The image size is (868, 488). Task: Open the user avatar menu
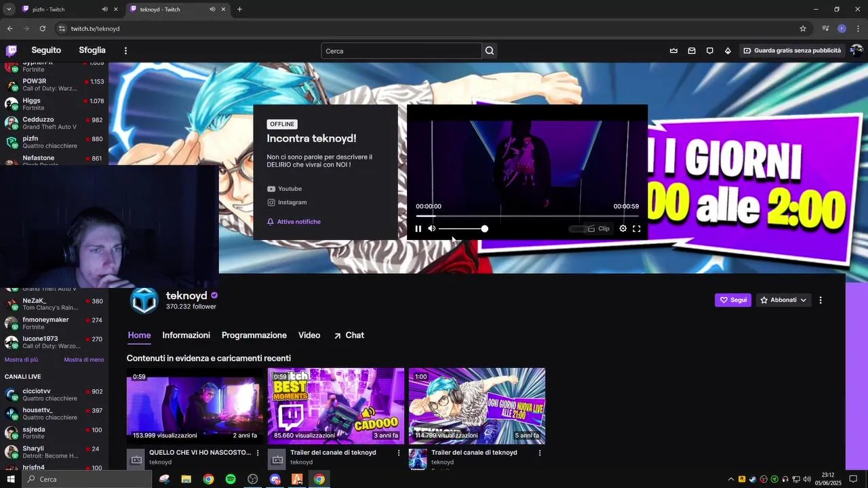coord(856,51)
